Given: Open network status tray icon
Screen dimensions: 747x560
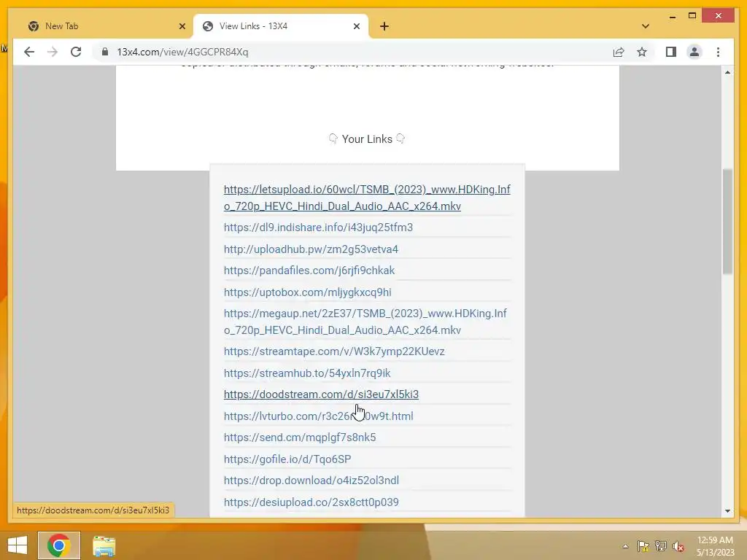Looking at the screenshot, I should (x=660, y=546).
